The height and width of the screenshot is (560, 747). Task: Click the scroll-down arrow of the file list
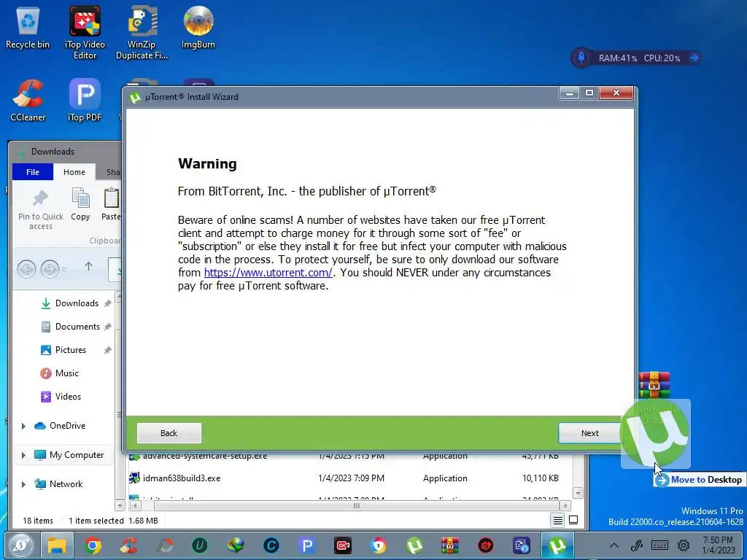point(578,493)
